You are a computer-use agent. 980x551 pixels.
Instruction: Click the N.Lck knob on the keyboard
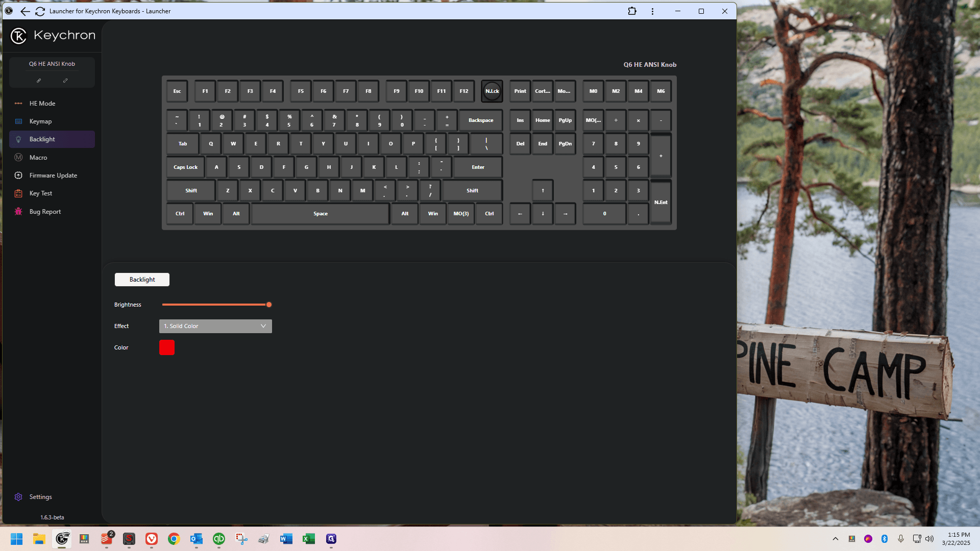click(x=492, y=91)
